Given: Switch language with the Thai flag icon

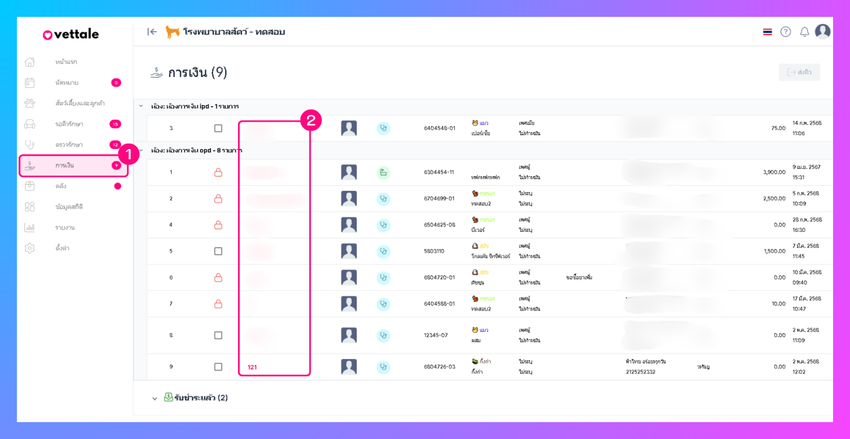Looking at the screenshot, I should (x=767, y=32).
